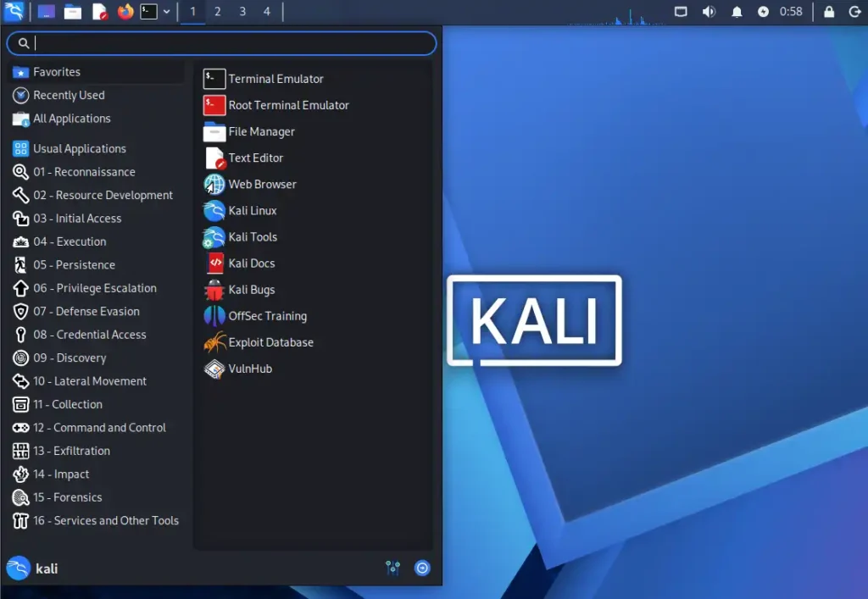Launch Terminal Emulator from favorites
Viewport: 868px width, 599px height.
[x=314, y=79]
